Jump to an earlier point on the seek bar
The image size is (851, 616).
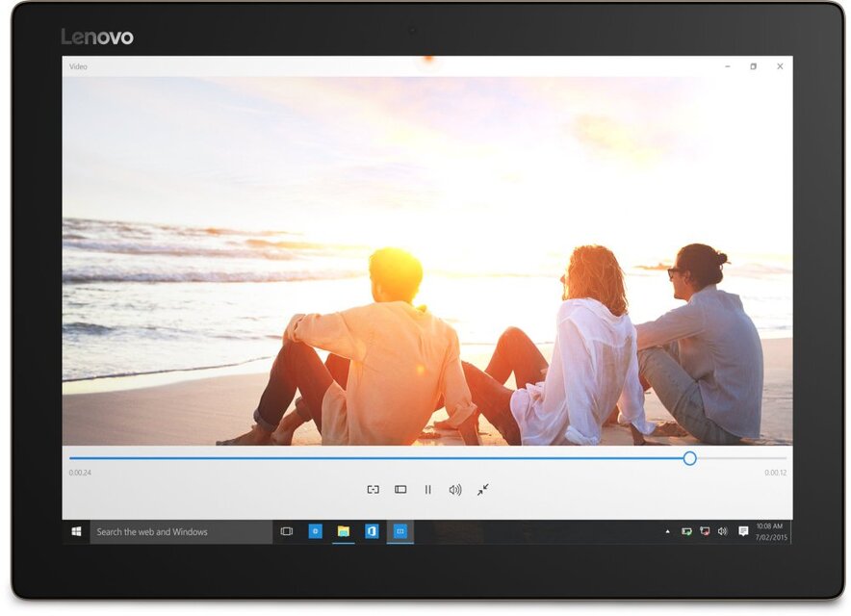coord(289,459)
